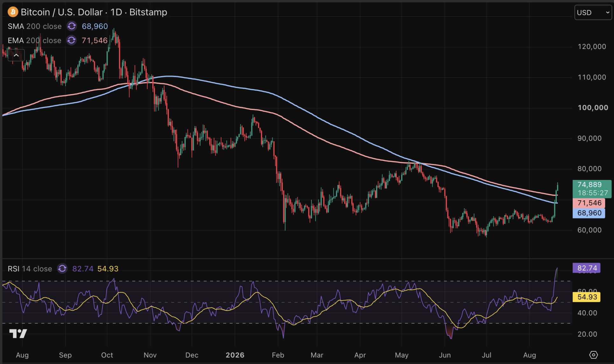Click the Aug label following Jul on the time axis
This screenshot has height=364, width=614.
click(x=529, y=355)
